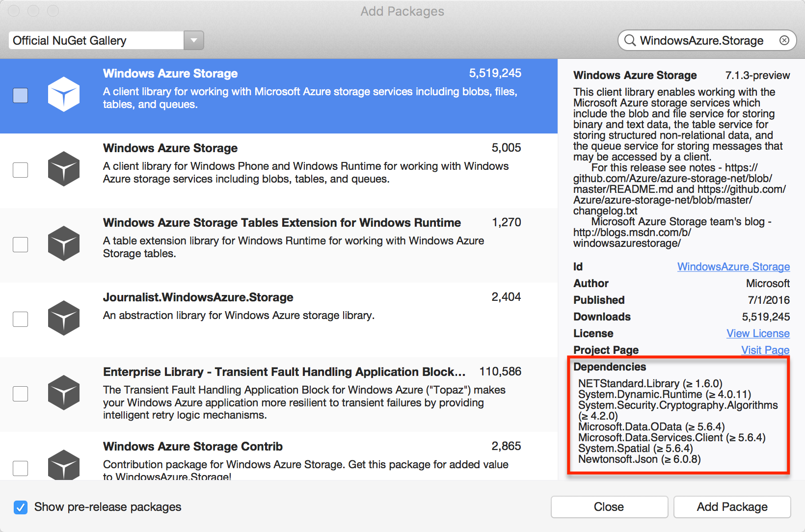This screenshot has height=532, width=805.
Task: Click into the package search field
Action: (707, 40)
